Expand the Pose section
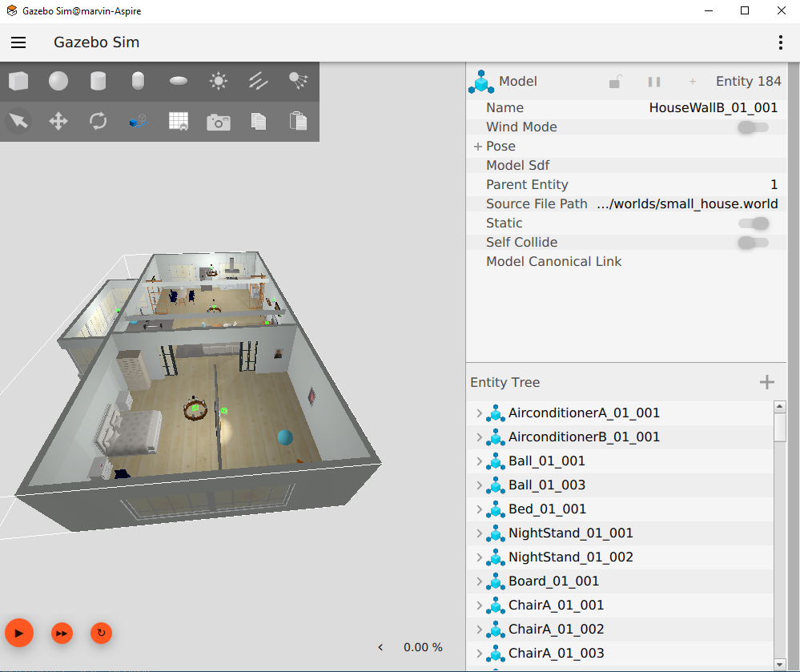Viewport: 800px width, 672px height. pyautogui.click(x=478, y=147)
